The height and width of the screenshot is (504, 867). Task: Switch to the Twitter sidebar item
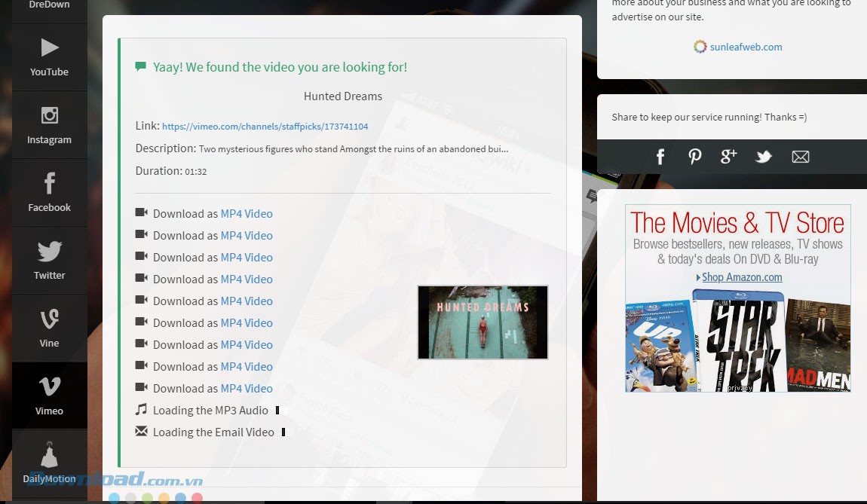coord(49,261)
